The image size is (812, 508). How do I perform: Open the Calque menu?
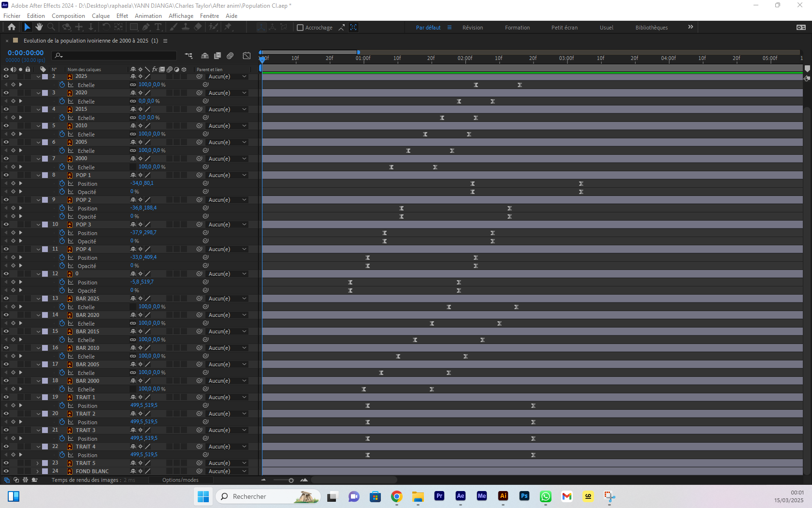click(x=101, y=16)
